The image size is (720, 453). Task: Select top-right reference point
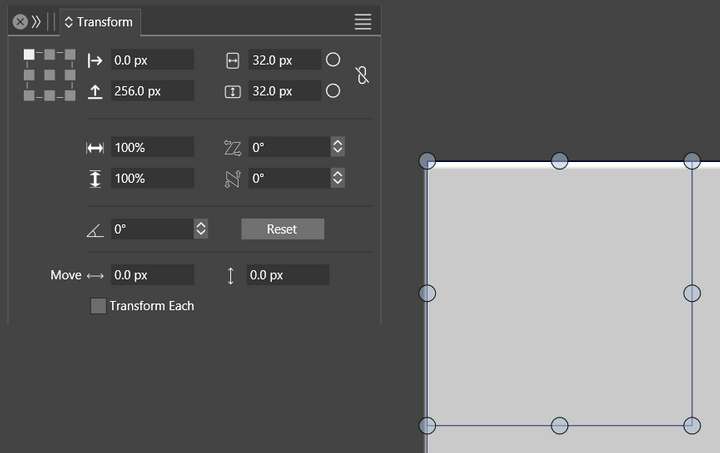(70, 55)
